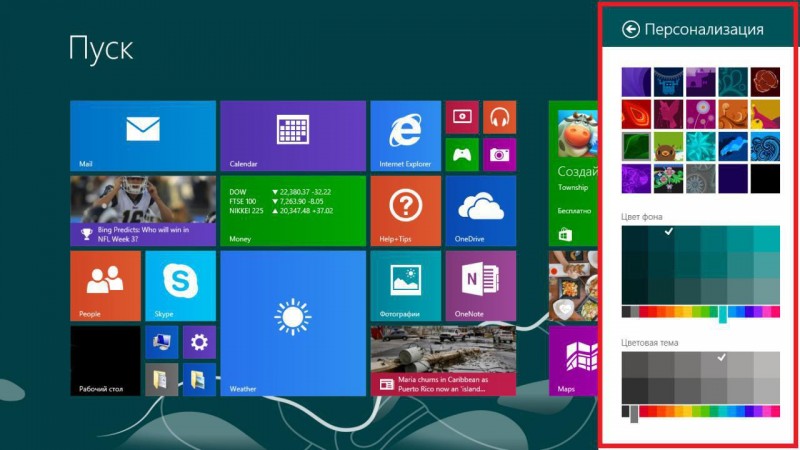Pick the lightest teal swatch under Цвет фона
This screenshot has width=800, height=450.
point(767,239)
